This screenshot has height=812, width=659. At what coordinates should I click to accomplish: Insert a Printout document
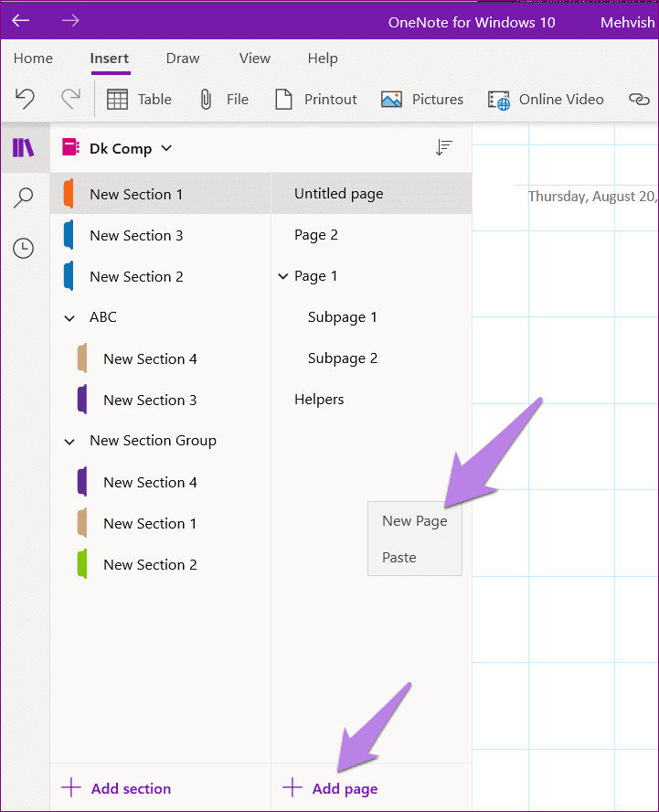pos(315,99)
